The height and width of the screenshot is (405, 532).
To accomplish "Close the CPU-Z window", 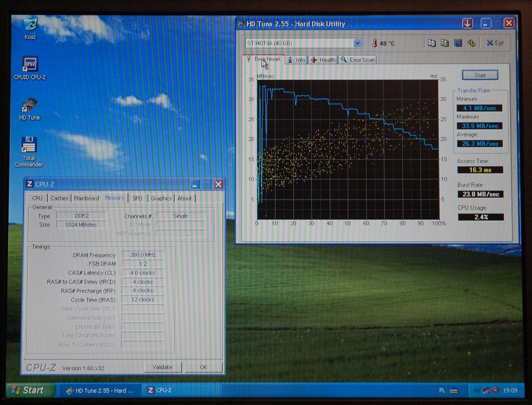I will click(219, 185).
